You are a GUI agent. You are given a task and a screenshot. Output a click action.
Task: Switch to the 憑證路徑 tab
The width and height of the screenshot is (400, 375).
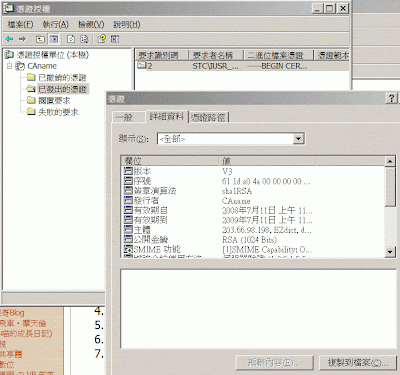click(208, 117)
